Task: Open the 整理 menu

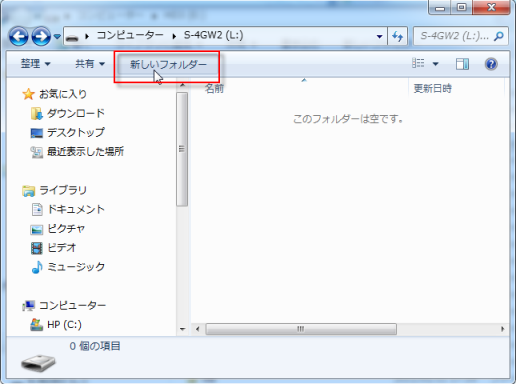Action: tap(35, 63)
